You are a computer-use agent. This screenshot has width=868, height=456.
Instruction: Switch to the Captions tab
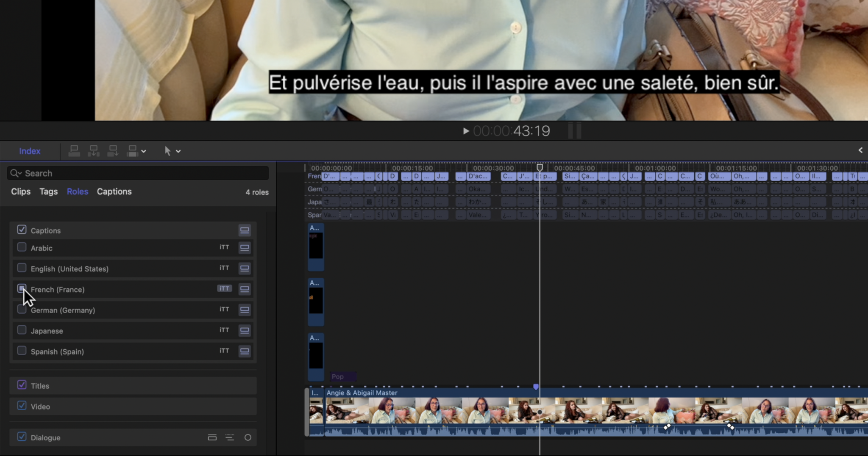114,192
